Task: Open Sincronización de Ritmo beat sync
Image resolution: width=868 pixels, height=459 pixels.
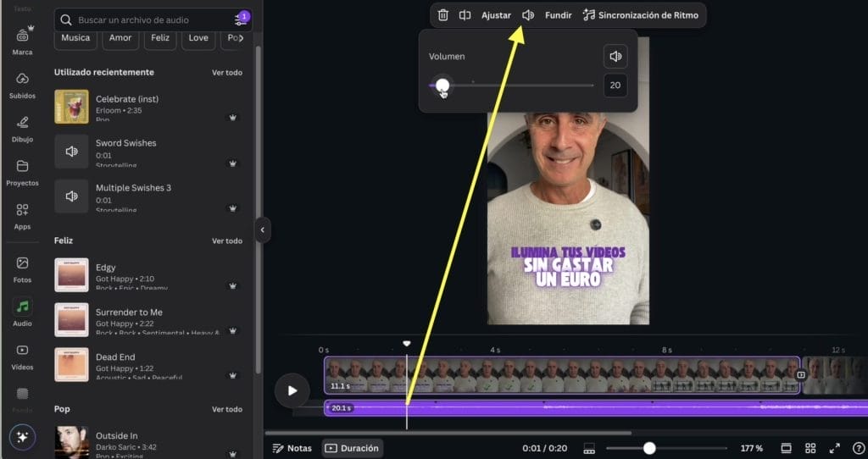Action: click(642, 15)
